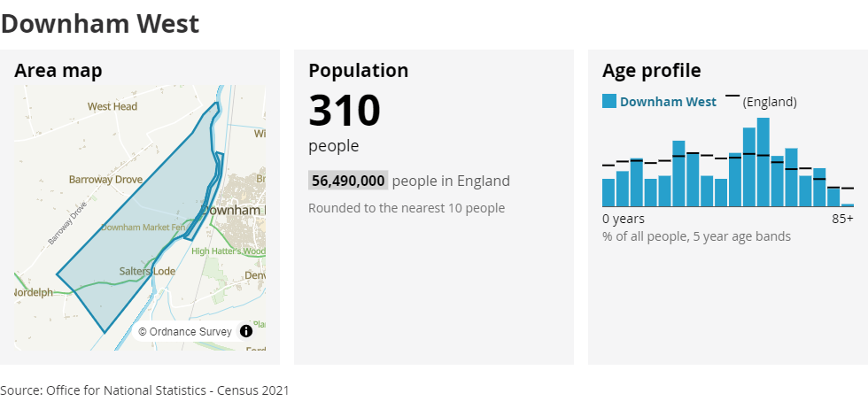This screenshot has height=409, width=868.
Task: Click the Barroway Drove place label on map
Action: 105,180
